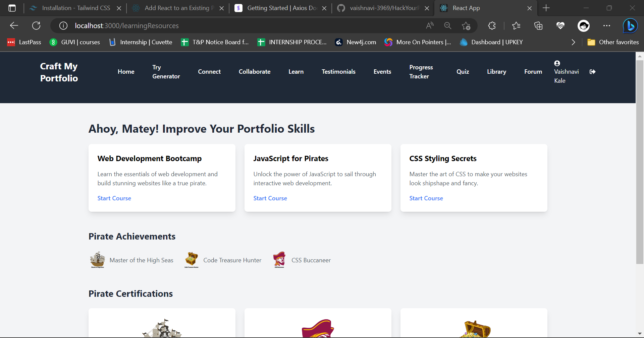Click the user avatar icon above Vaishnavi Kale
This screenshot has width=644, height=338.
click(x=557, y=63)
